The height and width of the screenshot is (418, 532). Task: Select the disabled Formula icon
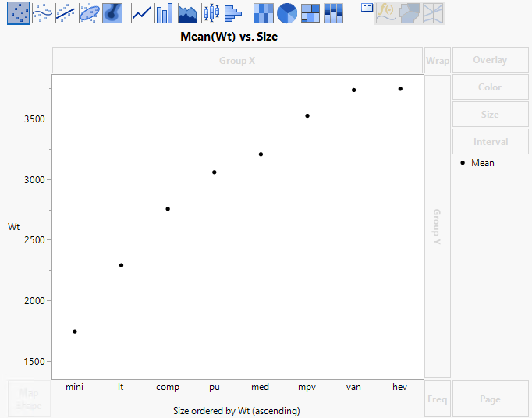point(386,13)
